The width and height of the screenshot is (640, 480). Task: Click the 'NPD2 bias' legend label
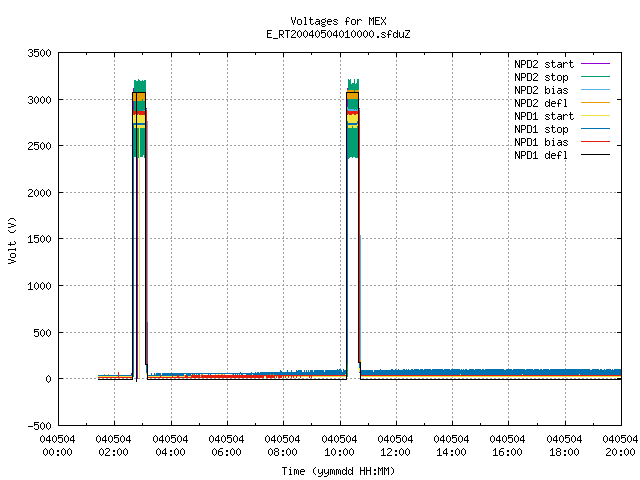point(541,90)
